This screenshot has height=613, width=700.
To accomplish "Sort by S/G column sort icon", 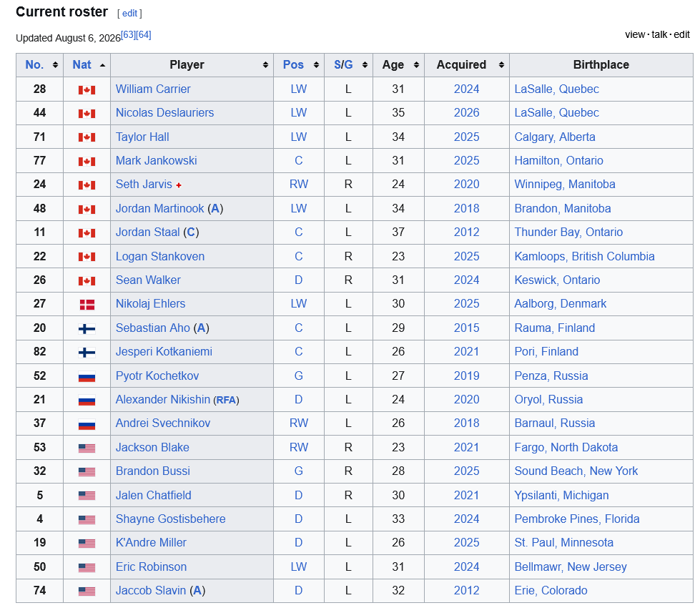I will 365,65.
